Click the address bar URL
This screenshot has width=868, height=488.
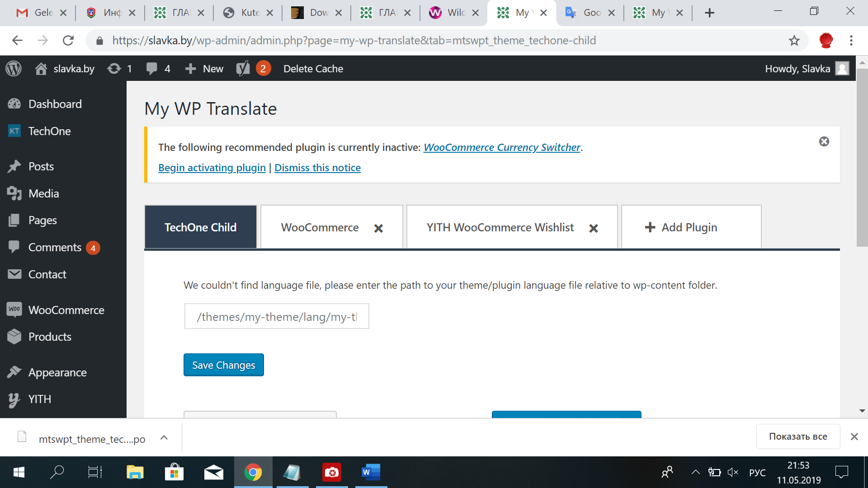[354, 41]
